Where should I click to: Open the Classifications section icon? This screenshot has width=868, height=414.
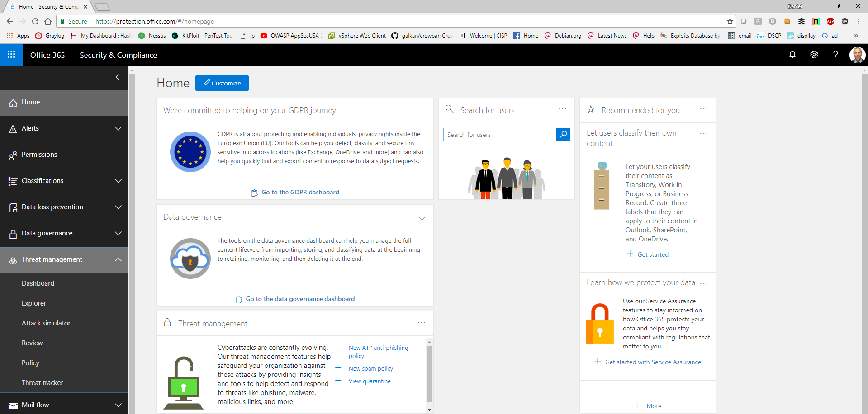pyautogui.click(x=13, y=181)
